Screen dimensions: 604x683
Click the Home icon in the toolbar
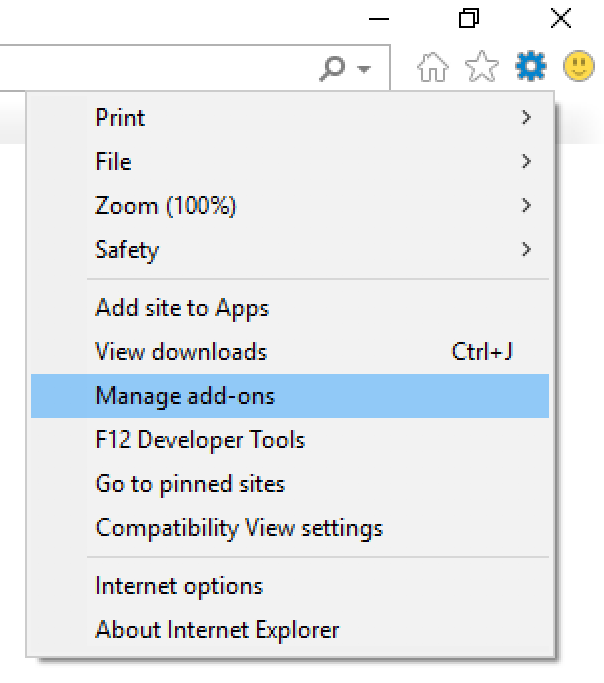point(432,67)
